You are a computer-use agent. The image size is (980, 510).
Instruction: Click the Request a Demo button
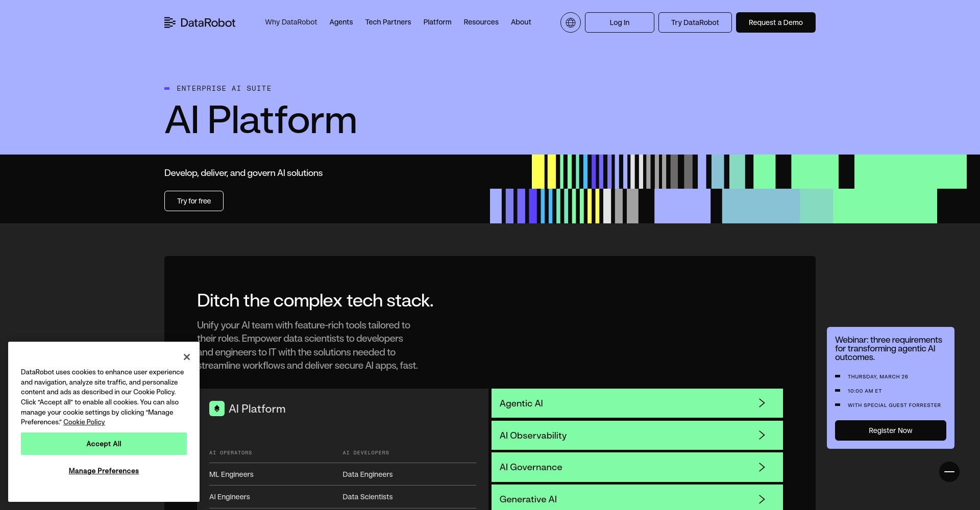pos(775,22)
